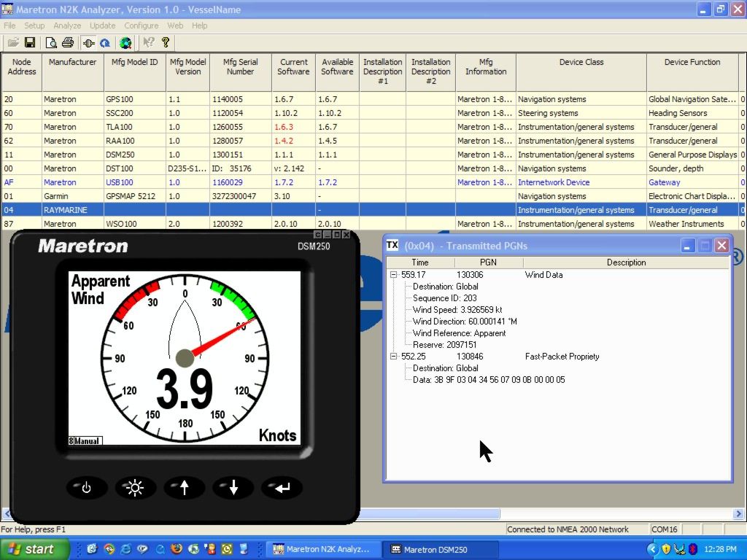Open the Help menu
The height and width of the screenshot is (560, 747).
tap(200, 26)
